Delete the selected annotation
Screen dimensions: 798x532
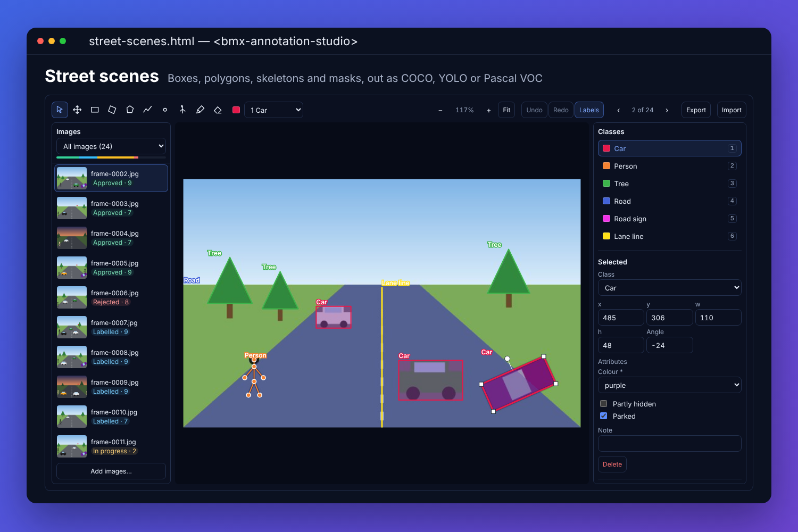tap(612, 464)
